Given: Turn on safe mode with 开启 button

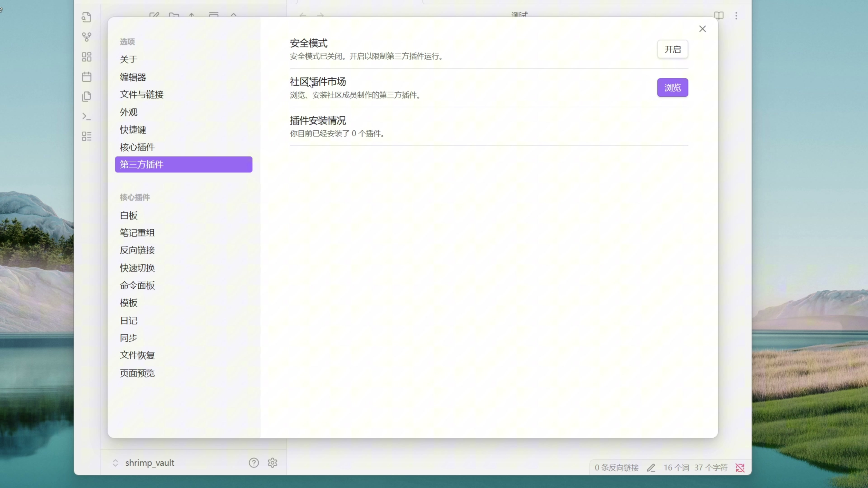Looking at the screenshot, I should point(672,49).
